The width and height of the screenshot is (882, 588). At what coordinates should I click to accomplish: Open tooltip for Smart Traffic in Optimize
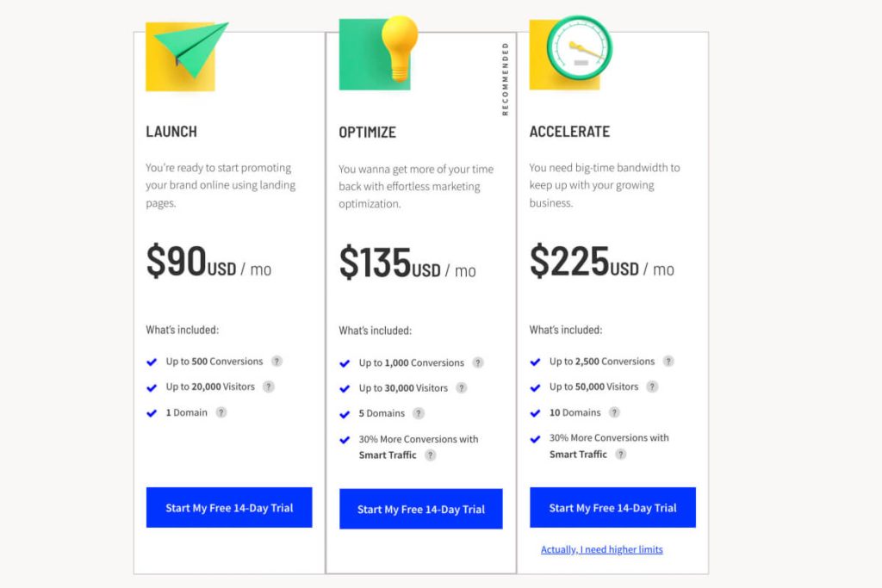429,455
